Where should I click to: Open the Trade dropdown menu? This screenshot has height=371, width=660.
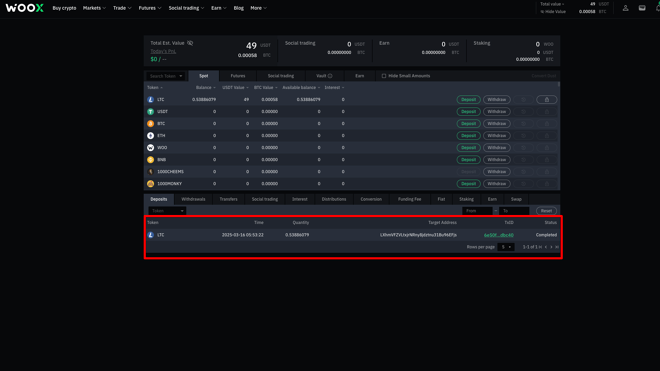(122, 8)
